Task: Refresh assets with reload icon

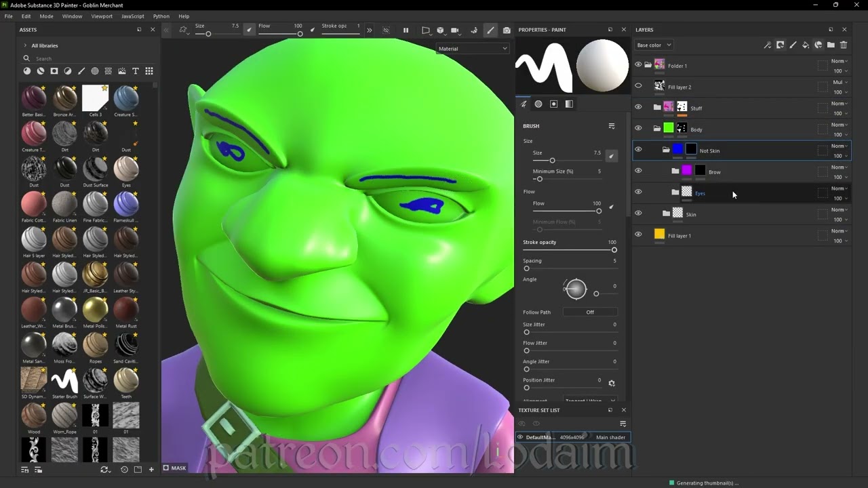Action: [104, 469]
